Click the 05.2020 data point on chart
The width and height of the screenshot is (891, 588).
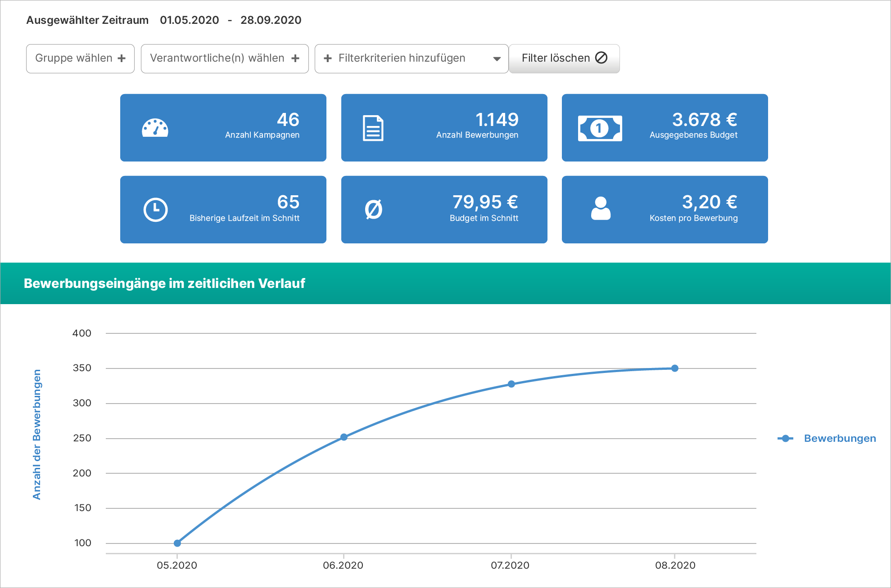pyautogui.click(x=177, y=543)
